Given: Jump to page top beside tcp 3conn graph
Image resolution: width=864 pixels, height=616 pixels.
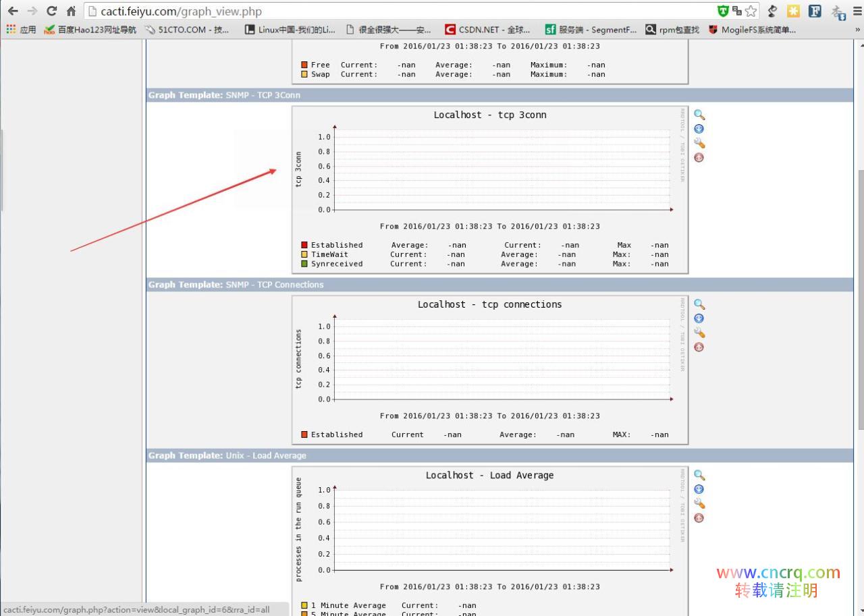Looking at the screenshot, I should click(699, 157).
